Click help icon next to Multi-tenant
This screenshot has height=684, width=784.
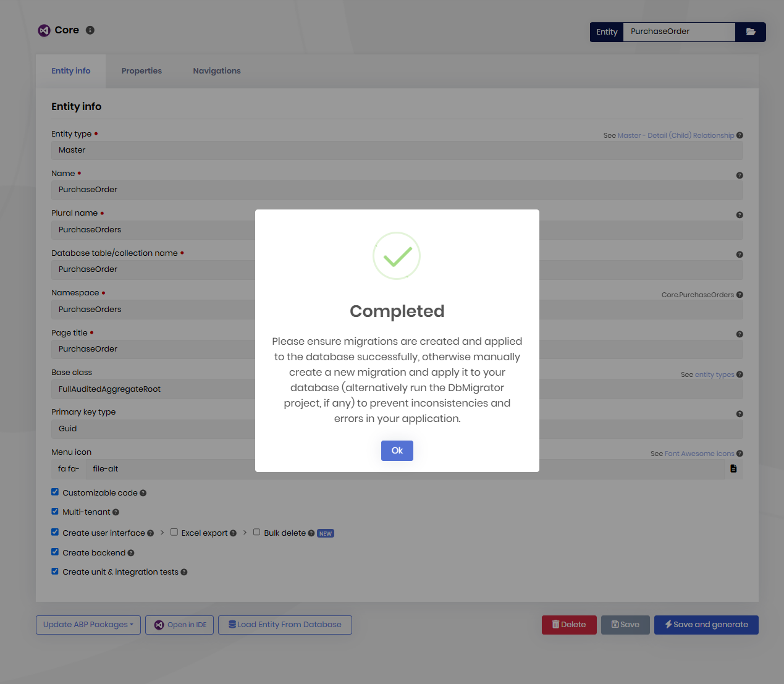[x=116, y=512]
